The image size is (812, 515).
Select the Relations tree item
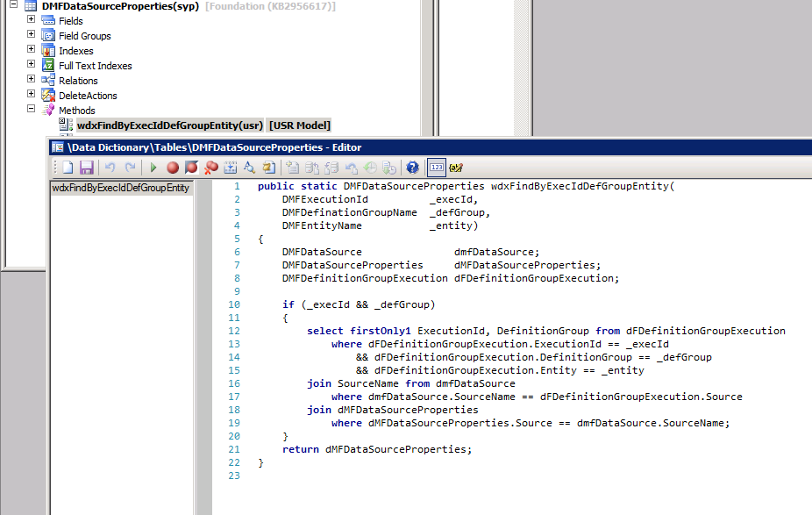(78, 81)
